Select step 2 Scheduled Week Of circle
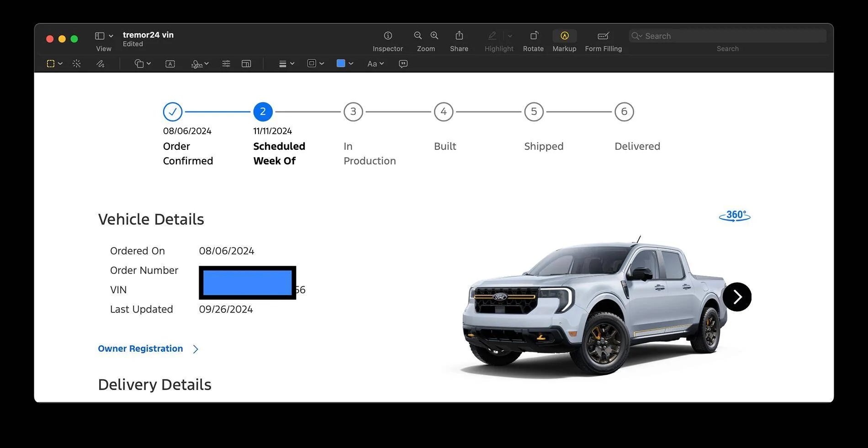 [x=263, y=111]
